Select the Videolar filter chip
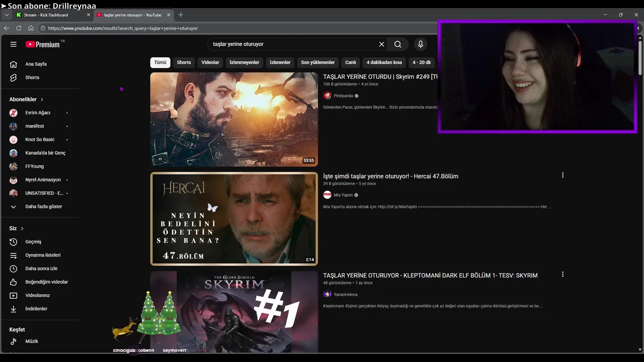 210,62
